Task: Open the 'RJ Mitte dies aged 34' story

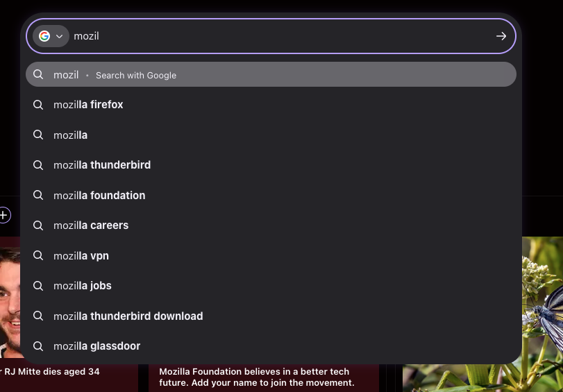Action: pos(50,372)
